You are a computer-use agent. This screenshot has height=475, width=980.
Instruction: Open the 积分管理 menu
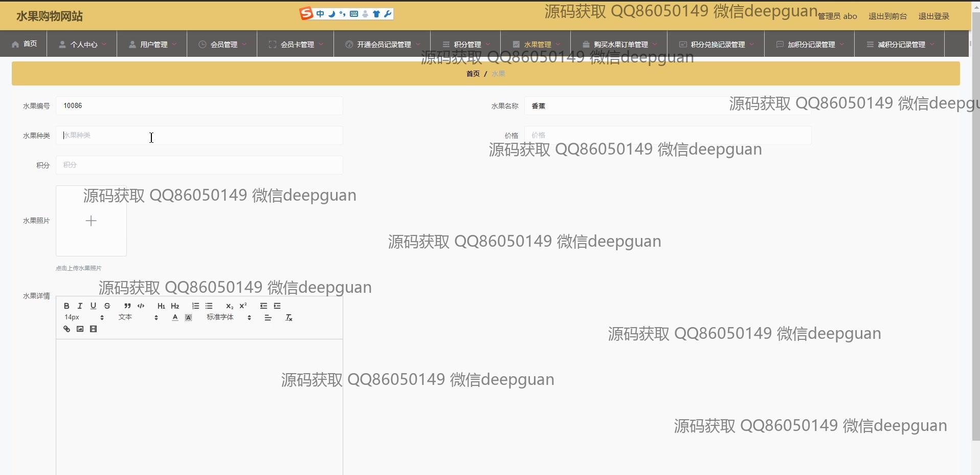pyautogui.click(x=466, y=45)
